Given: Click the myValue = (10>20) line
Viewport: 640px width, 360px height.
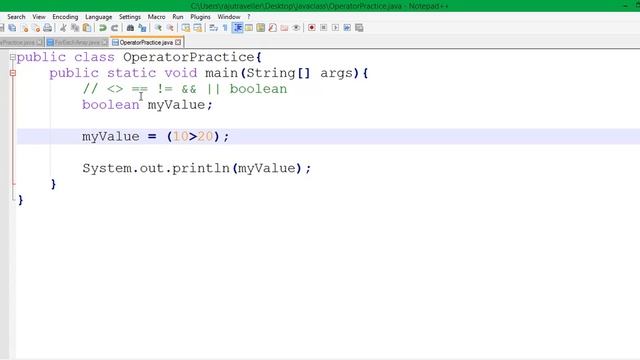Looking at the screenshot, I should [x=156, y=137].
